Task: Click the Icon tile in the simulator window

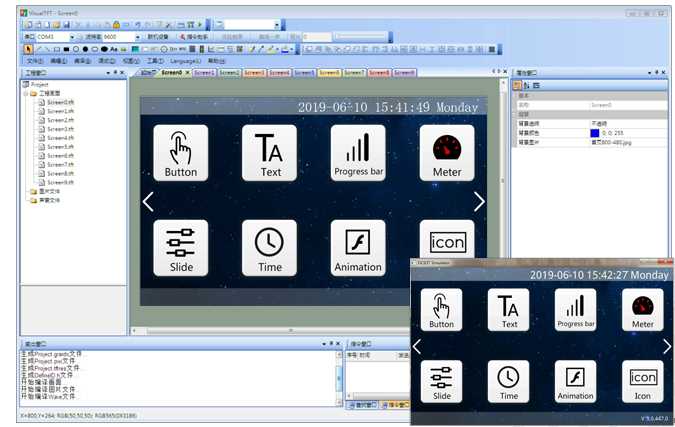Action: (643, 381)
